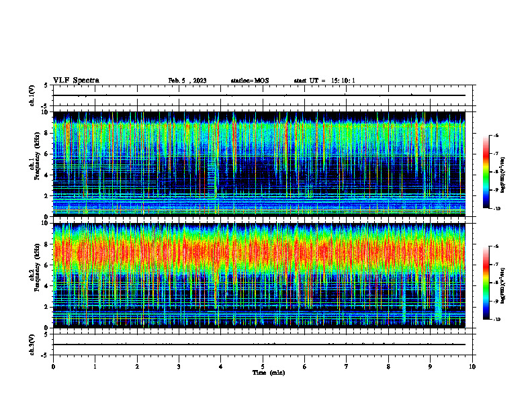The height and width of the screenshot is (411, 532).
Task: Click the ch.2 spectrogram color bar
Action: point(486,283)
